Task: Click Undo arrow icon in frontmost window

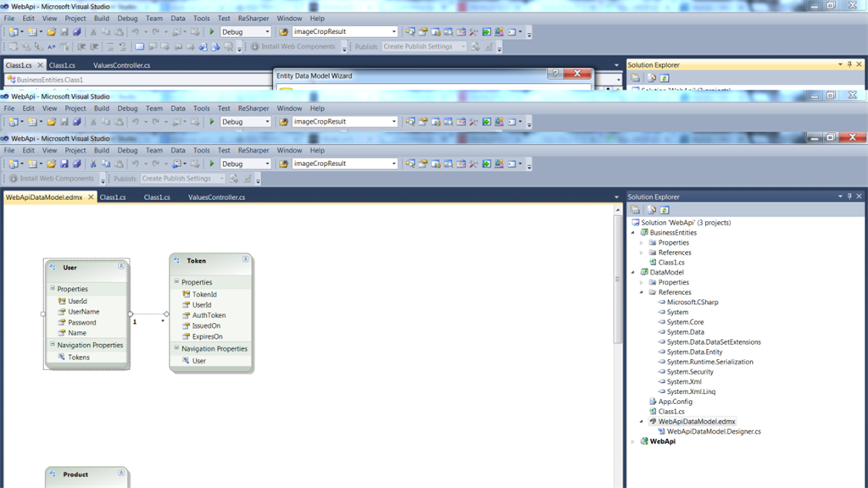Action: click(135, 164)
